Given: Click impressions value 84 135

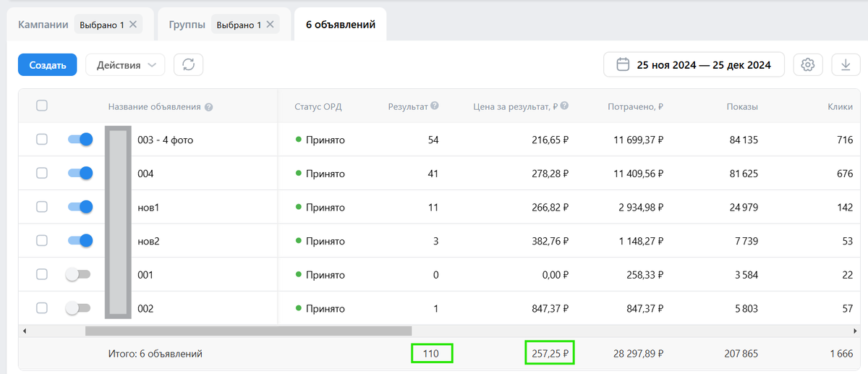Looking at the screenshot, I should (744, 140).
